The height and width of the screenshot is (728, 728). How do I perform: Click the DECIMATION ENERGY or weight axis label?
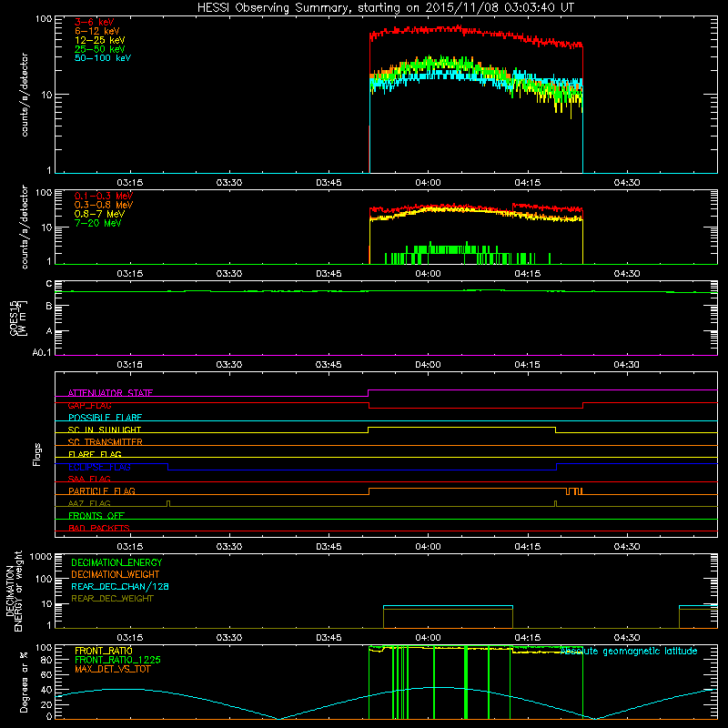[x=15, y=591]
